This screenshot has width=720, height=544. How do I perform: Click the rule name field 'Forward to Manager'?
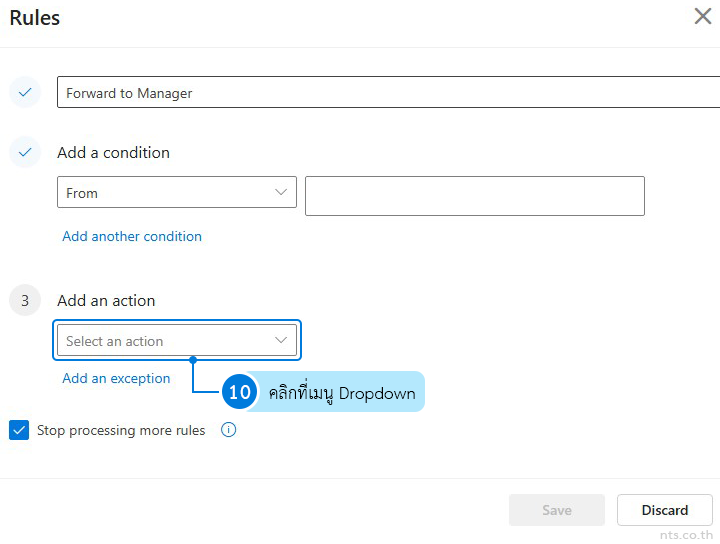388,92
